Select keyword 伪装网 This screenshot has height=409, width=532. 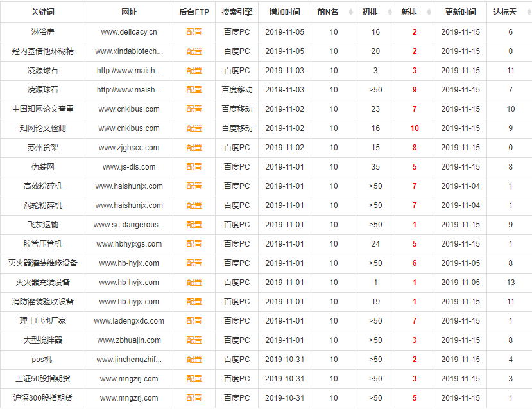[43, 167]
